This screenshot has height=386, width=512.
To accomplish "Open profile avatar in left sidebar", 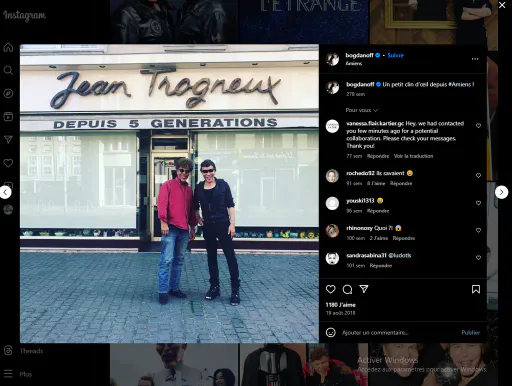I will (x=8, y=209).
